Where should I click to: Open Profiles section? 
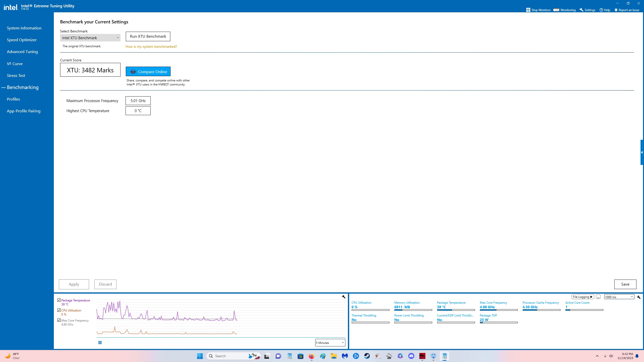tap(13, 99)
